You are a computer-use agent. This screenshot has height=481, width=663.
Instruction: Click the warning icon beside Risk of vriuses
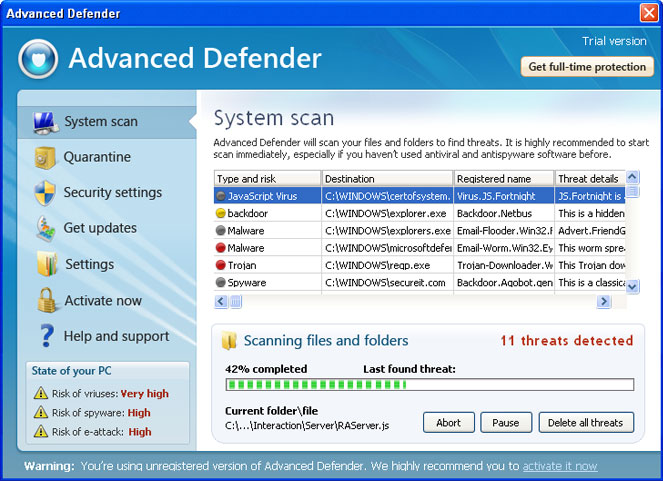tap(41, 393)
